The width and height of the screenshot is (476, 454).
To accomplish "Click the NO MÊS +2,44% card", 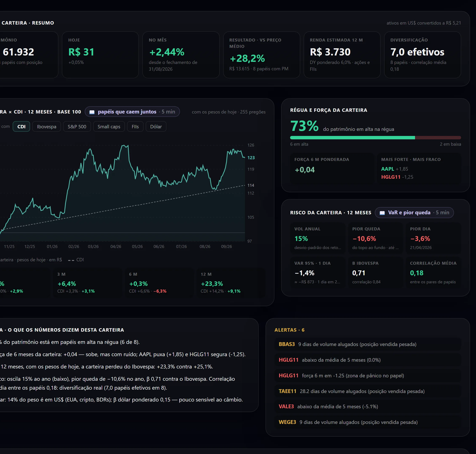I will [181, 55].
